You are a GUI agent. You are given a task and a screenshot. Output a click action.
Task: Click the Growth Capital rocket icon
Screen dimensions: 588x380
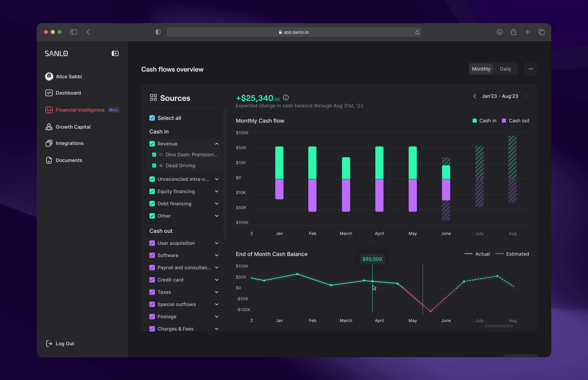[49, 127]
